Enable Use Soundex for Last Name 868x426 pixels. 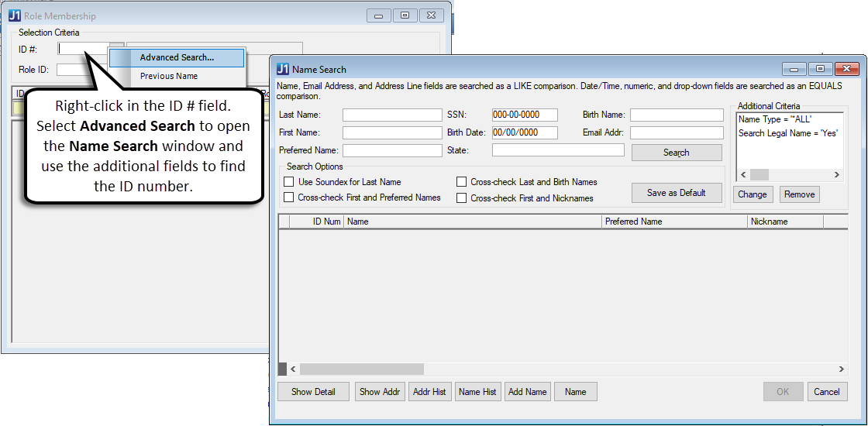pos(288,182)
